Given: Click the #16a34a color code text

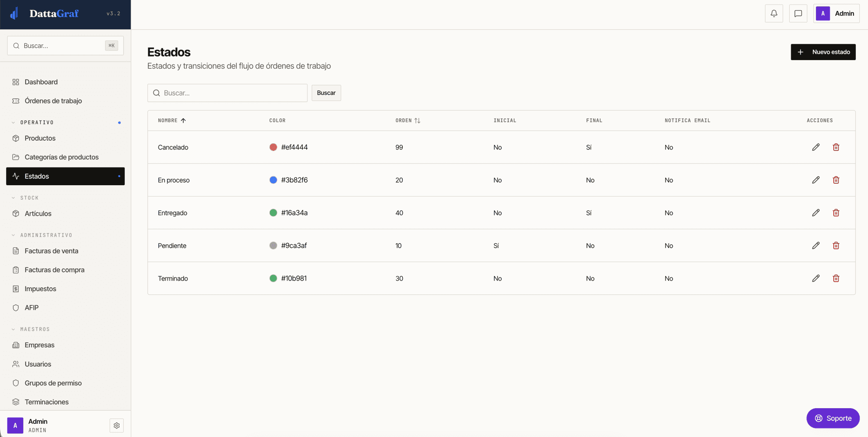Looking at the screenshot, I should click(x=294, y=213).
